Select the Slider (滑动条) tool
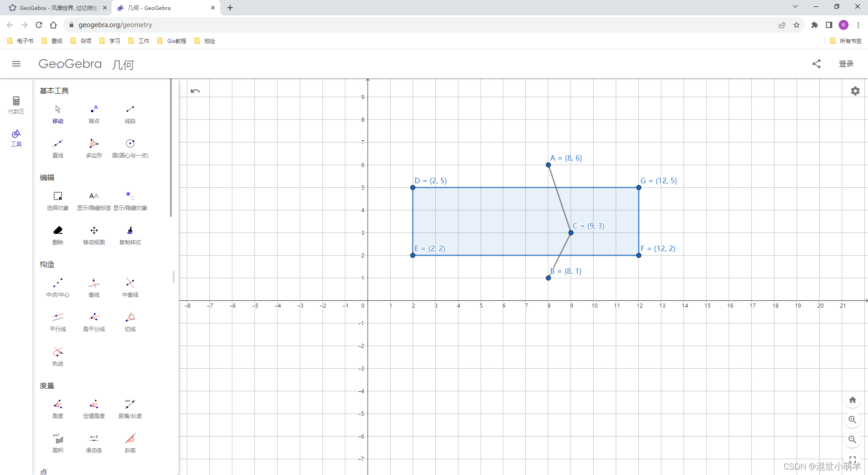868x475 pixels. (94, 443)
